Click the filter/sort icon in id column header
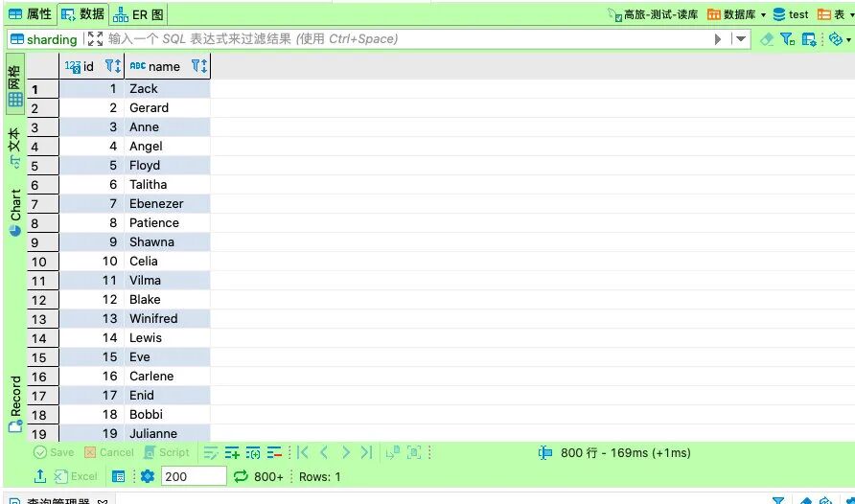Viewport: 855px width, 504px height. (112, 66)
